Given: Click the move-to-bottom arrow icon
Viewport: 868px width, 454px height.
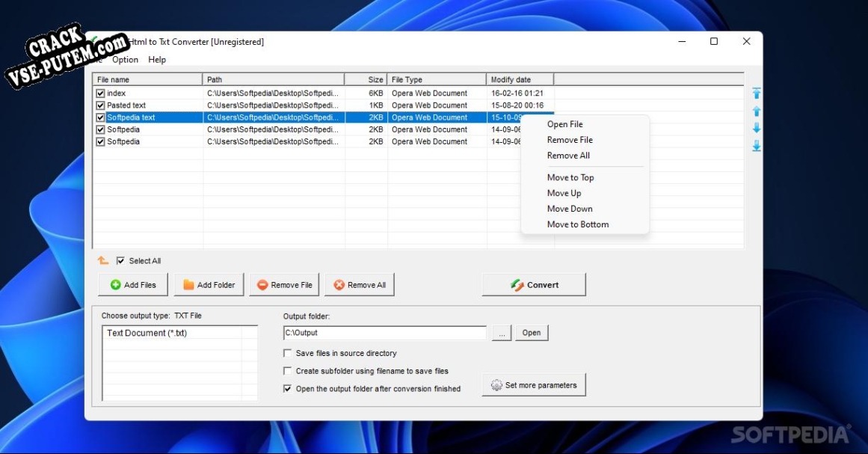Looking at the screenshot, I should 756,146.
